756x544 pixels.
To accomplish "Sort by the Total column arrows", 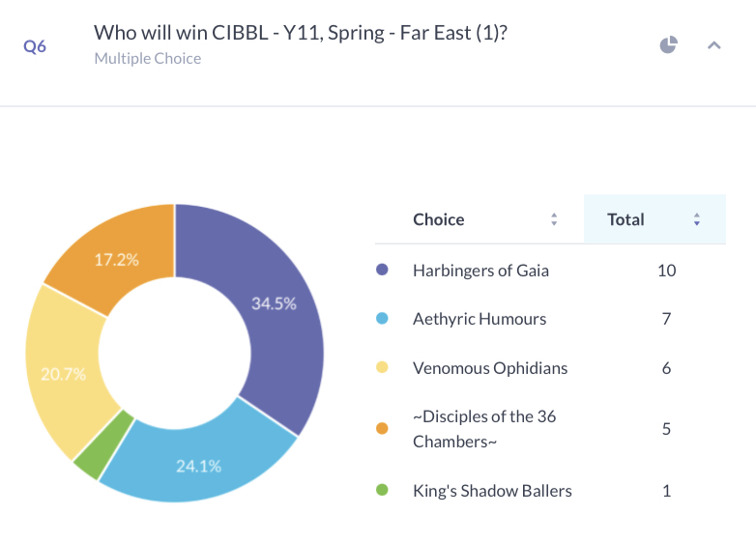I will coord(697,219).
